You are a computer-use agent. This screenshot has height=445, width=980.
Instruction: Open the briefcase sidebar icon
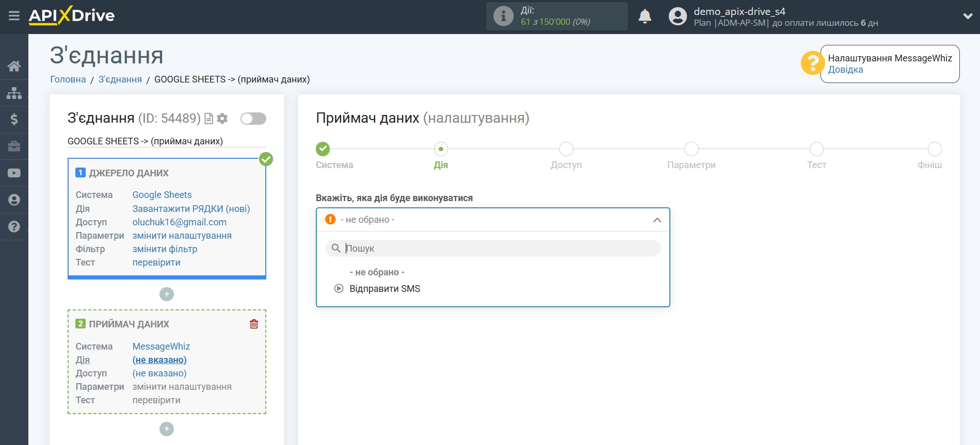14,146
